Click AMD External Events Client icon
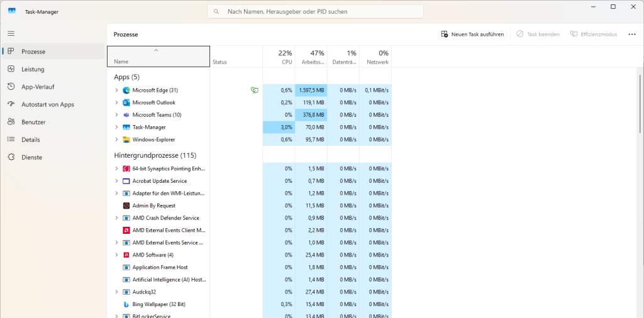 126,230
